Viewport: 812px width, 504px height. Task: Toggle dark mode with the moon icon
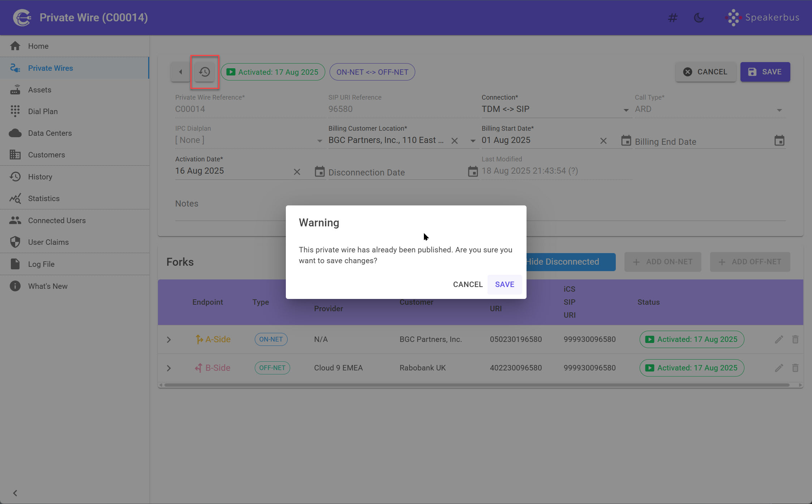pos(699,17)
